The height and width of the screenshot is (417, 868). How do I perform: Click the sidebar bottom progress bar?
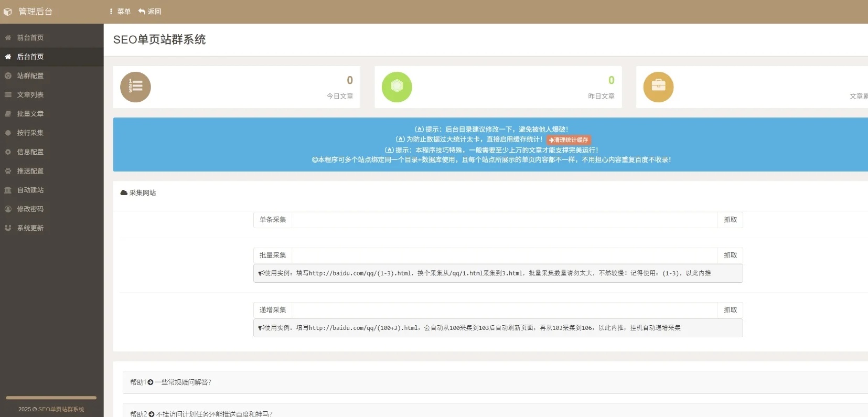click(51, 398)
